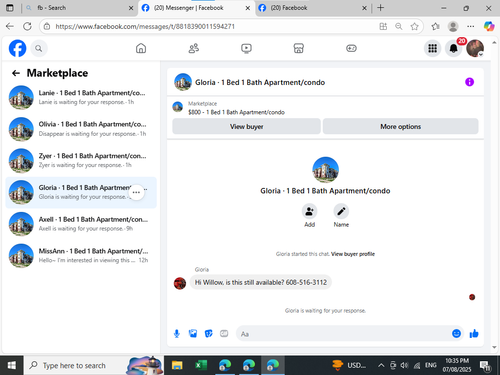Open the Marketplace storefront icon
The height and width of the screenshot is (375, 500).
tap(299, 48)
